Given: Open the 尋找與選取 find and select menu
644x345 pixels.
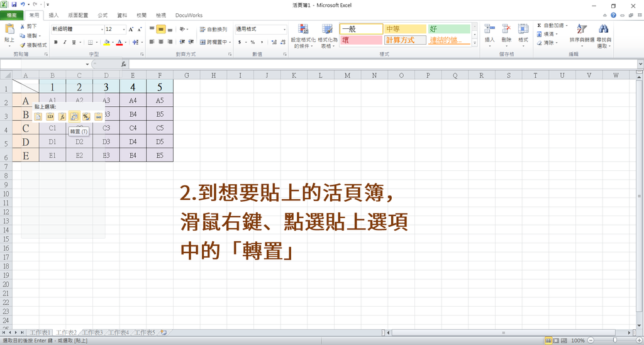Looking at the screenshot, I should coord(604,36).
